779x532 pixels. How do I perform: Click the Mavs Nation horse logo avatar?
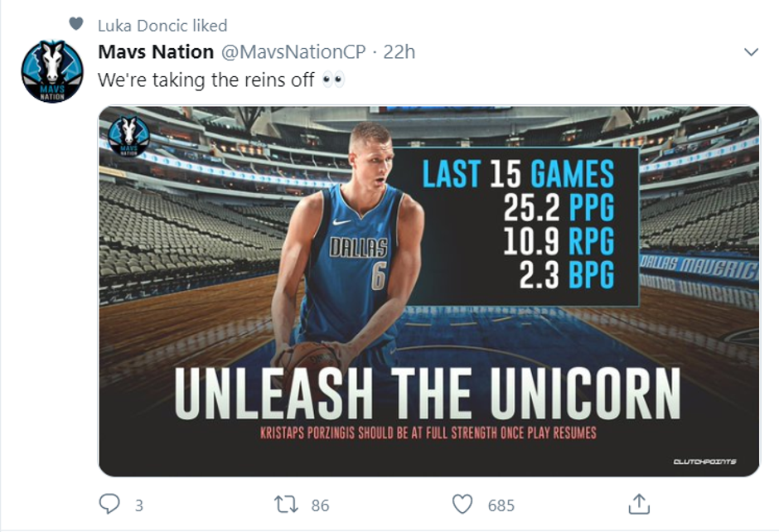point(52,66)
